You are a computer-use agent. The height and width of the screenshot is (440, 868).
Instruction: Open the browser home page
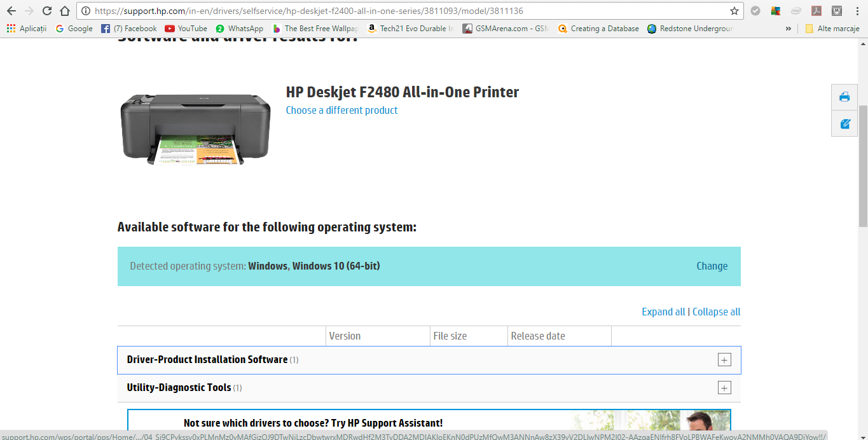pyautogui.click(x=65, y=11)
